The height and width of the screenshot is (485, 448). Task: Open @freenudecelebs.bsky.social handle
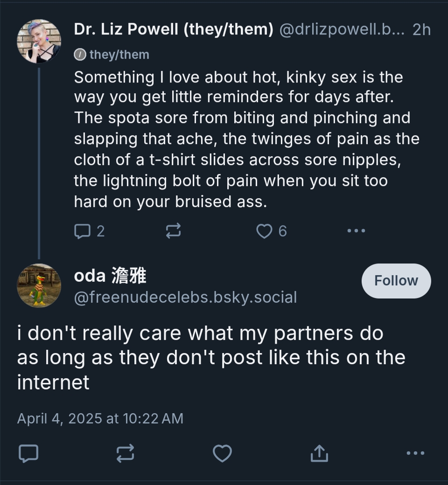click(x=185, y=297)
